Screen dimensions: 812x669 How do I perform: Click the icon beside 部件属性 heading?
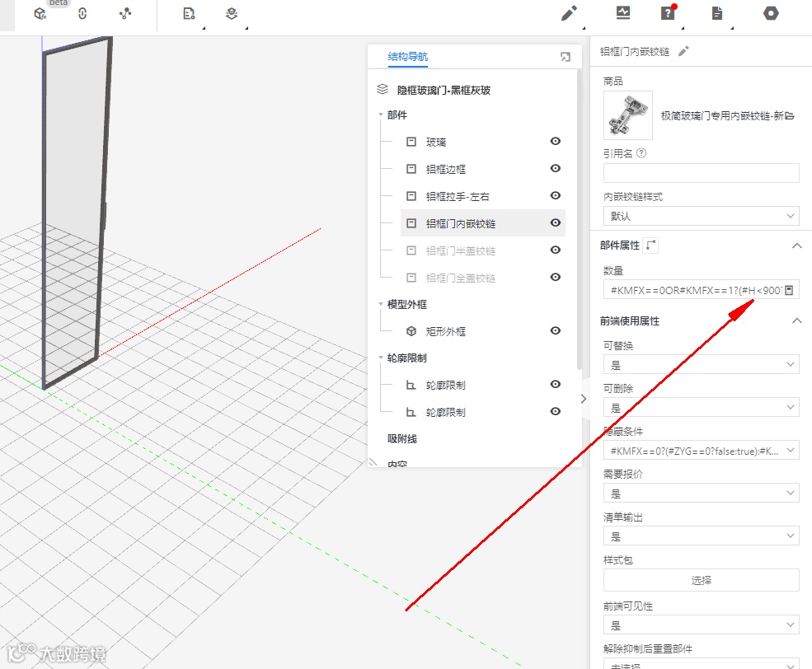coord(651,246)
